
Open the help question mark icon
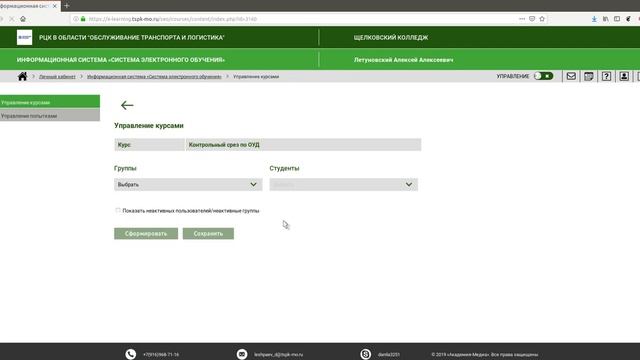tap(606, 76)
